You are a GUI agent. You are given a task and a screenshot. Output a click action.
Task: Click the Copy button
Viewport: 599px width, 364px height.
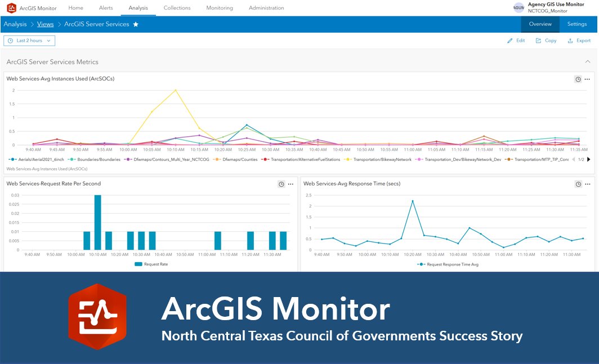tap(546, 41)
